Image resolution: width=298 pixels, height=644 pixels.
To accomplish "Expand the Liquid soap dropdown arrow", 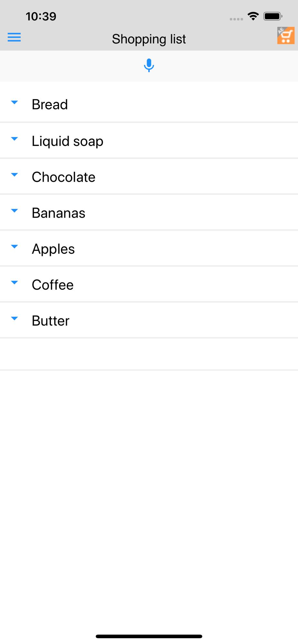I will (x=14, y=139).
